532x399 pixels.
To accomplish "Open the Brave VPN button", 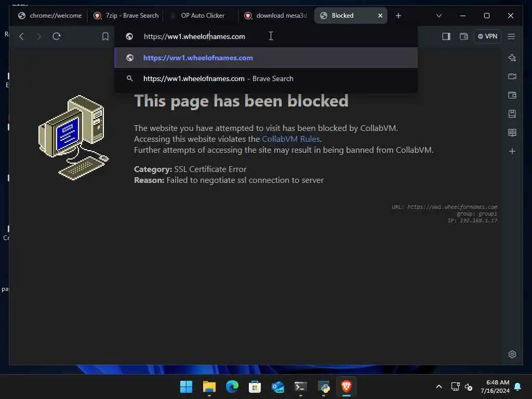I will pos(487,36).
